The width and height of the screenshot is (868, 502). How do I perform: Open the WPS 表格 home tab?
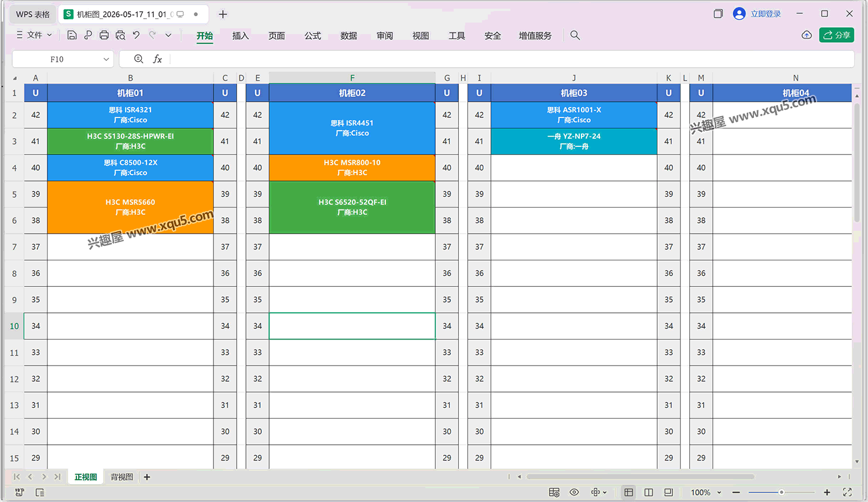point(33,14)
